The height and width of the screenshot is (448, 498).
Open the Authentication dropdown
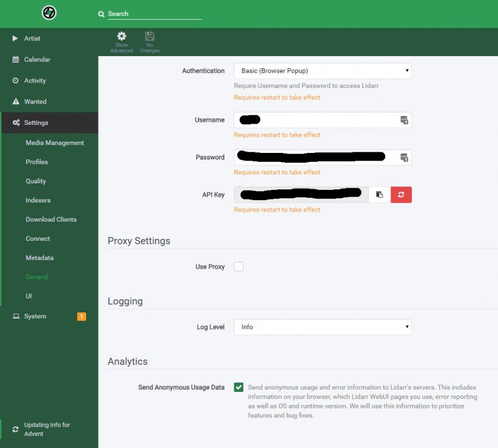coord(323,70)
